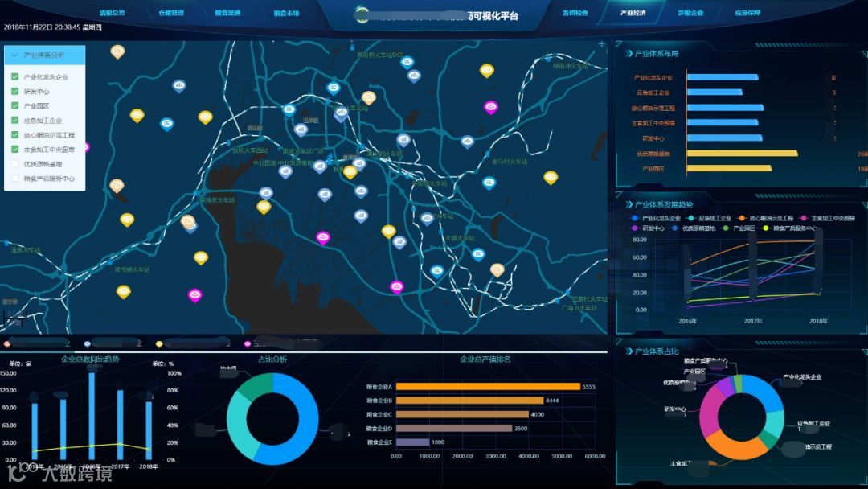
Task: Toggle the 主食加工中央厨房 checkbox
Action: (x=15, y=149)
